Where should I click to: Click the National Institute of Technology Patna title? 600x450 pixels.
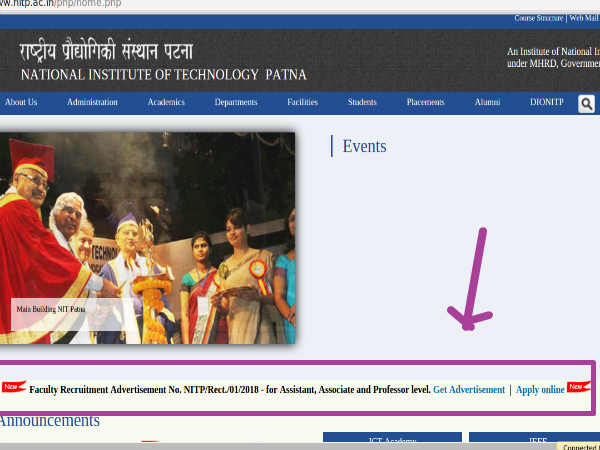[164, 74]
